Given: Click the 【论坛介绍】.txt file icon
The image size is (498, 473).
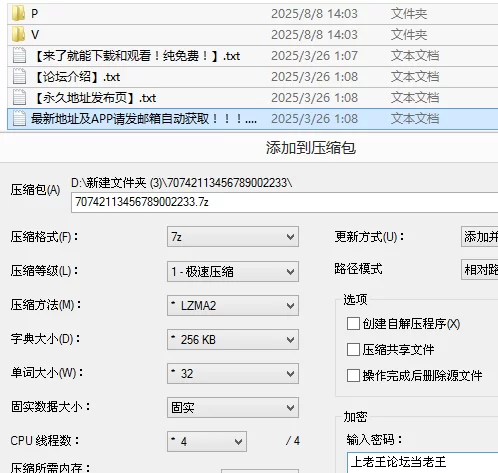Looking at the screenshot, I should (x=19, y=76).
